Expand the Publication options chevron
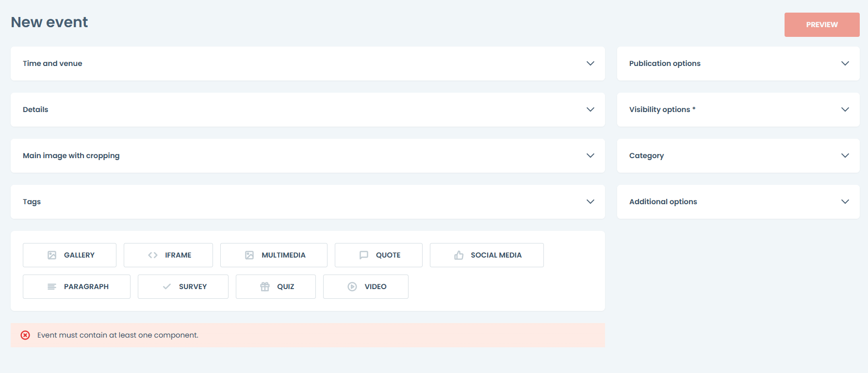The height and width of the screenshot is (373, 868). 845,64
